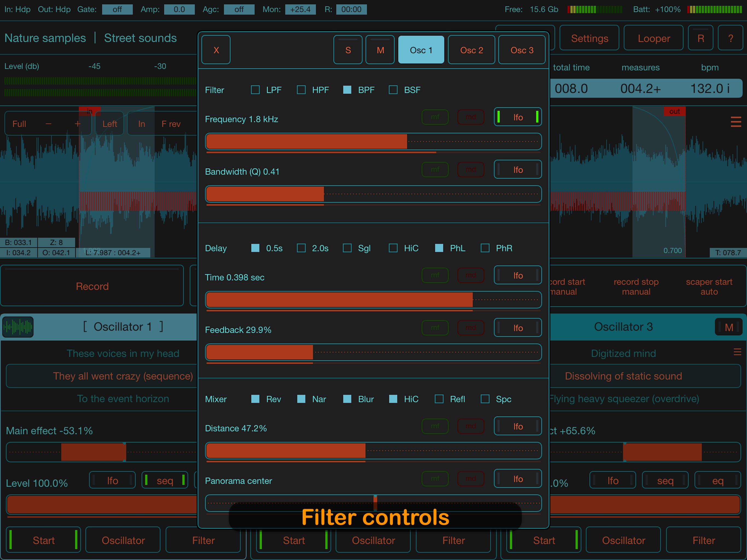Close the filter popup with the X button

[216, 50]
